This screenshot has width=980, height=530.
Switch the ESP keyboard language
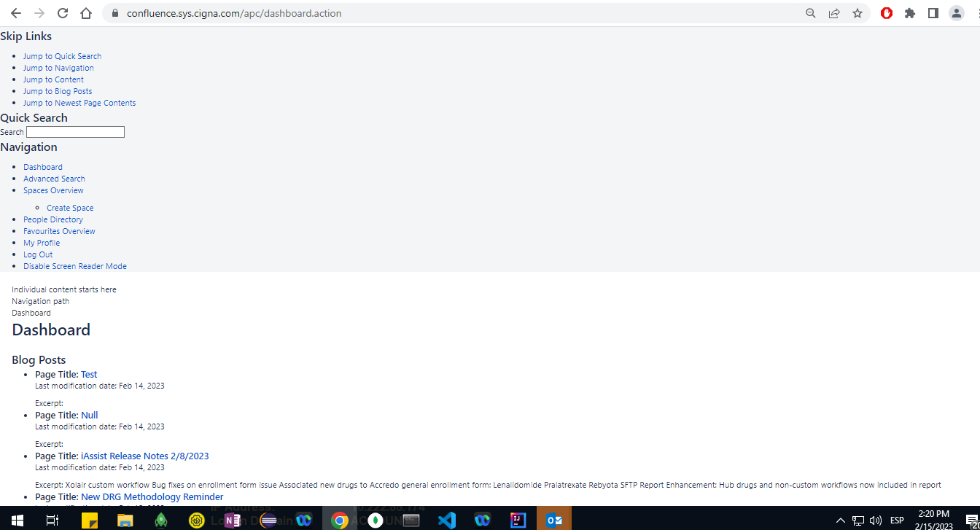click(898, 521)
